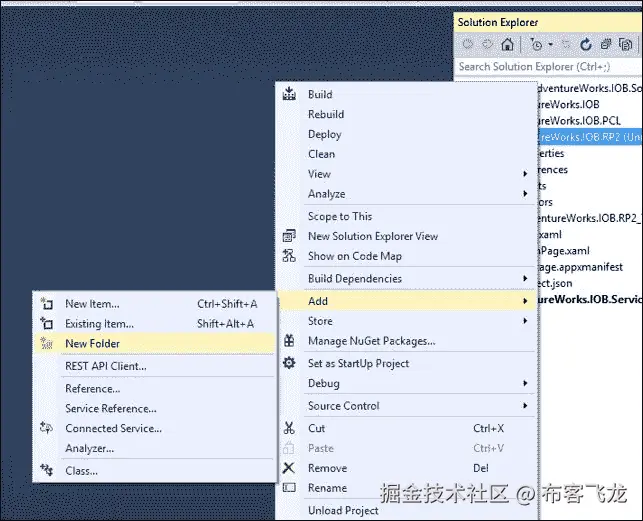Select the row ending 'nPage.xaml'
This screenshot has width=643, height=521.
(x=564, y=251)
